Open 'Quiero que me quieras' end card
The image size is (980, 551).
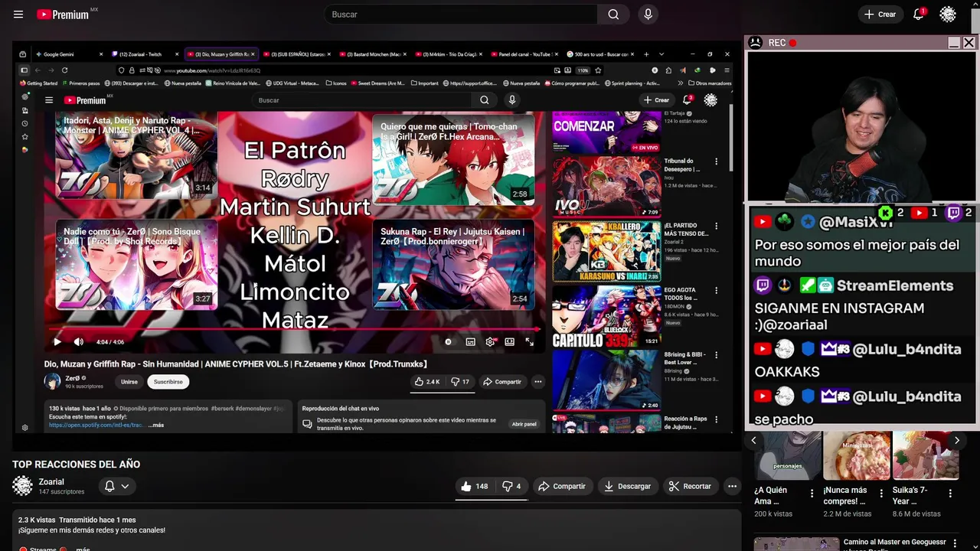tap(453, 160)
